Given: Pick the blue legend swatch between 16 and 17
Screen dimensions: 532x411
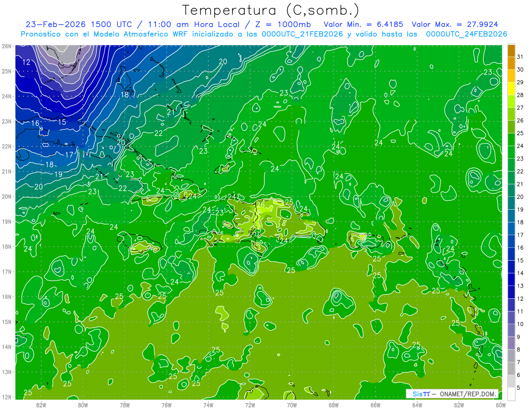Looking at the screenshot, I should click(x=511, y=241).
